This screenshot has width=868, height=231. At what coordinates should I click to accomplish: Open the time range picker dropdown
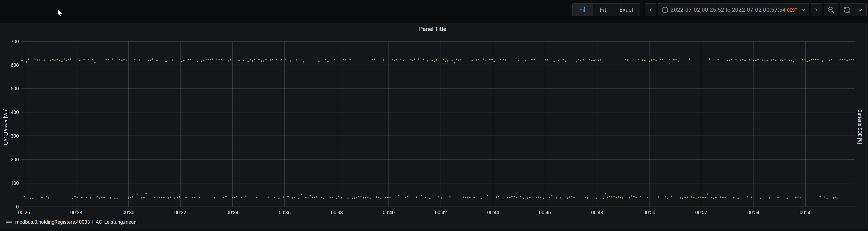point(733,10)
